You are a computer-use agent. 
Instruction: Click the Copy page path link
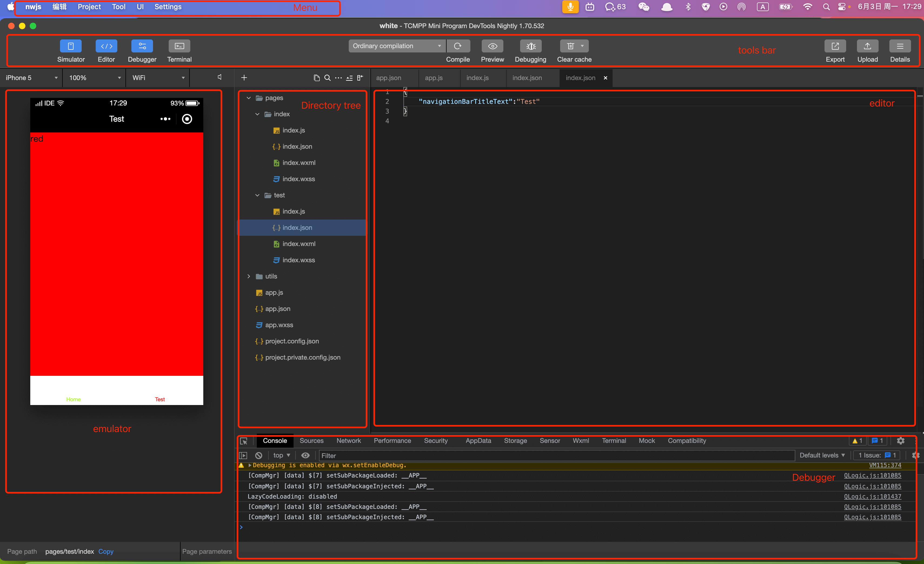[106, 551]
